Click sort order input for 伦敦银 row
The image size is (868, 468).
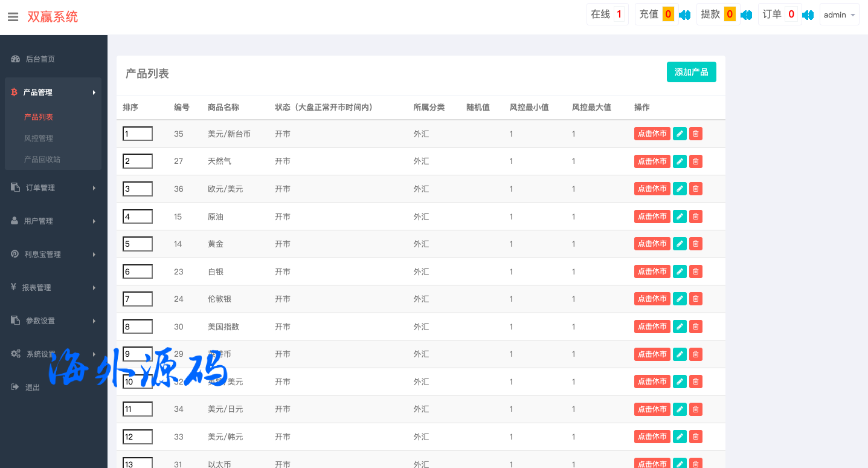(138, 299)
